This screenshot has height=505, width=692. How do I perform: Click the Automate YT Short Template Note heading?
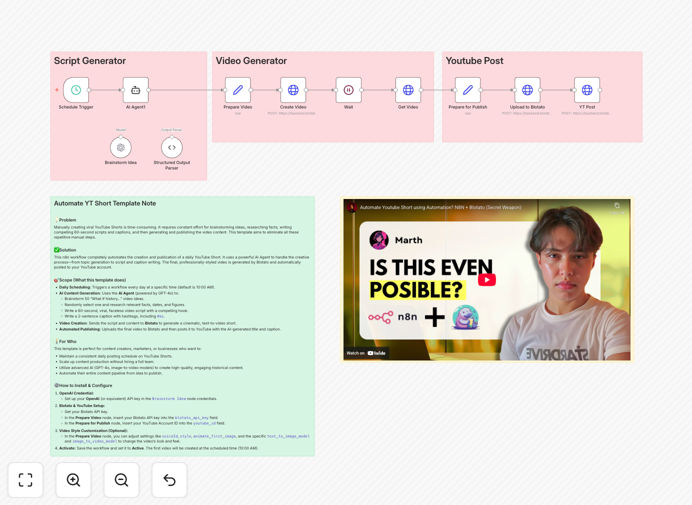click(105, 204)
